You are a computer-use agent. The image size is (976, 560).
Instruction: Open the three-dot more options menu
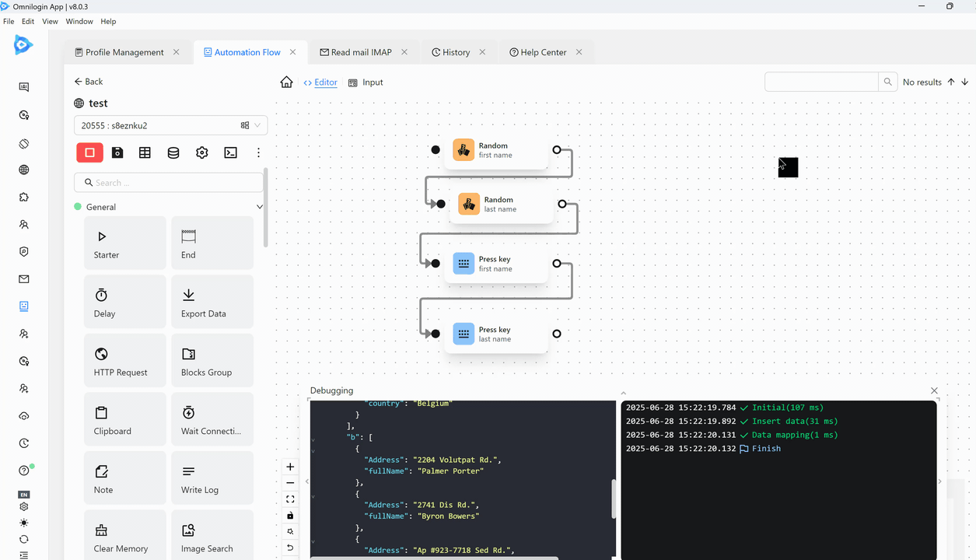258,152
